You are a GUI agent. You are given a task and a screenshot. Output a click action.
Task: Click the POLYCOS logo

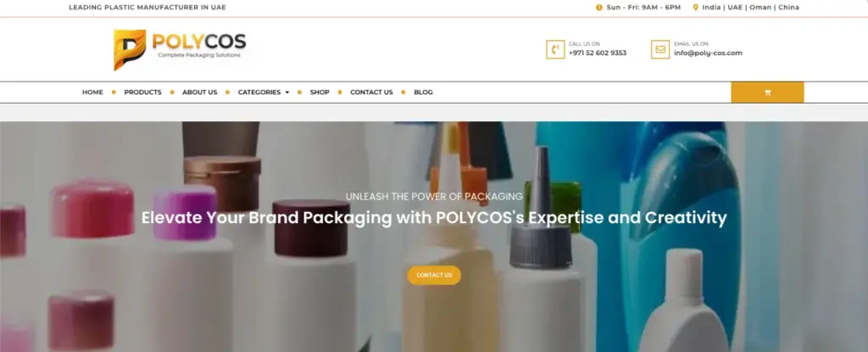(x=180, y=49)
